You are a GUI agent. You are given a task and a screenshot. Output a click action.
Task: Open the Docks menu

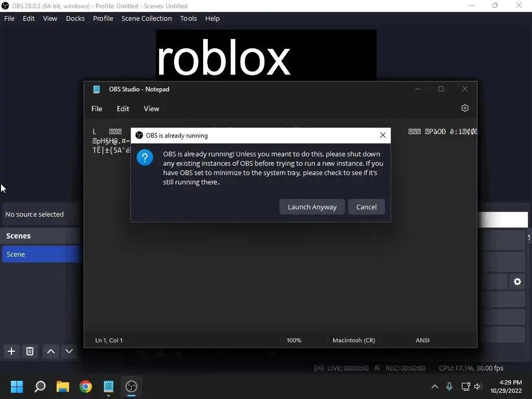[x=75, y=18]
